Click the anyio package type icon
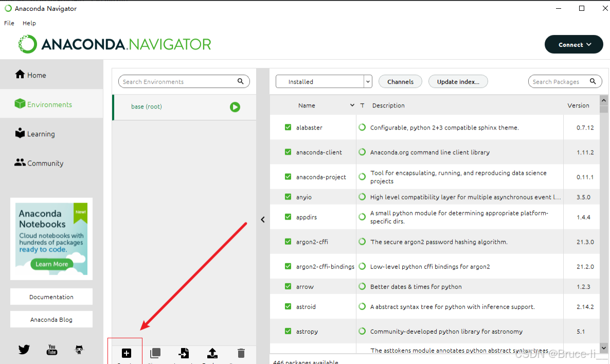The width and height of the screenshot is (610, 364). 362,197
